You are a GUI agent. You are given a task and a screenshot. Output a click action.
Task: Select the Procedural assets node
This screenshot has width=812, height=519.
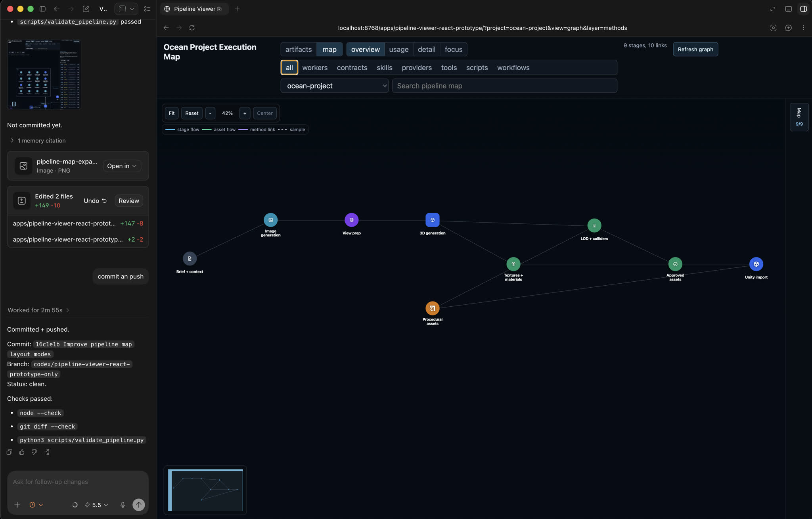pyautogui.click(x=432, y=308)
